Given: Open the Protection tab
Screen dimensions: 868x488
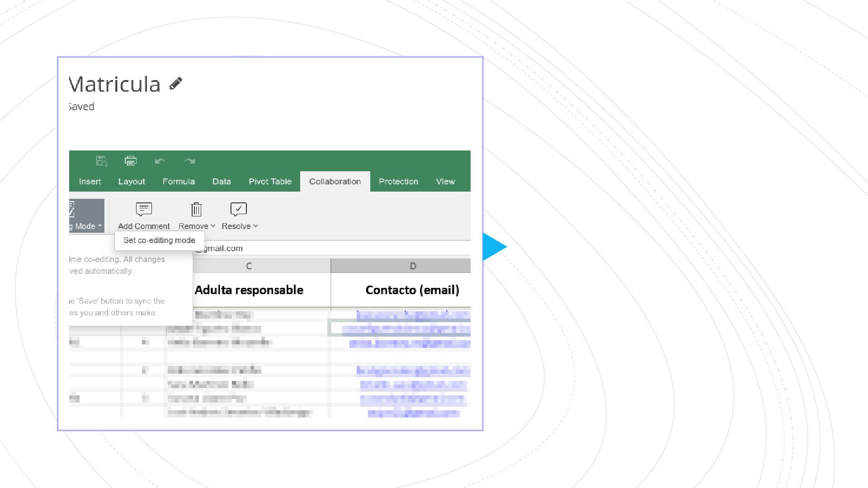Looking at the screenshot, I should tap(398, 181).
